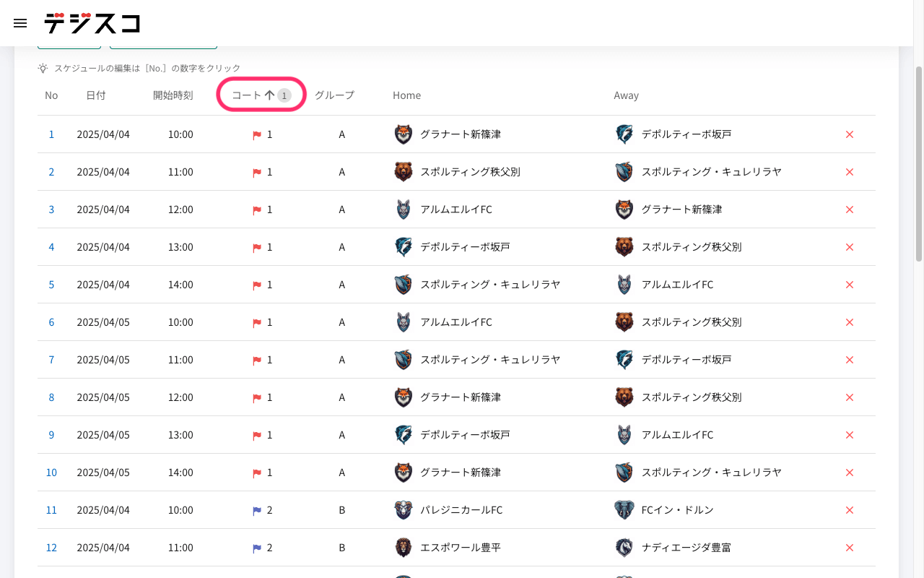Click the FCイン・ドルン elephant team logo
Viewport: 924px width, 578px height.
(624, 510)
